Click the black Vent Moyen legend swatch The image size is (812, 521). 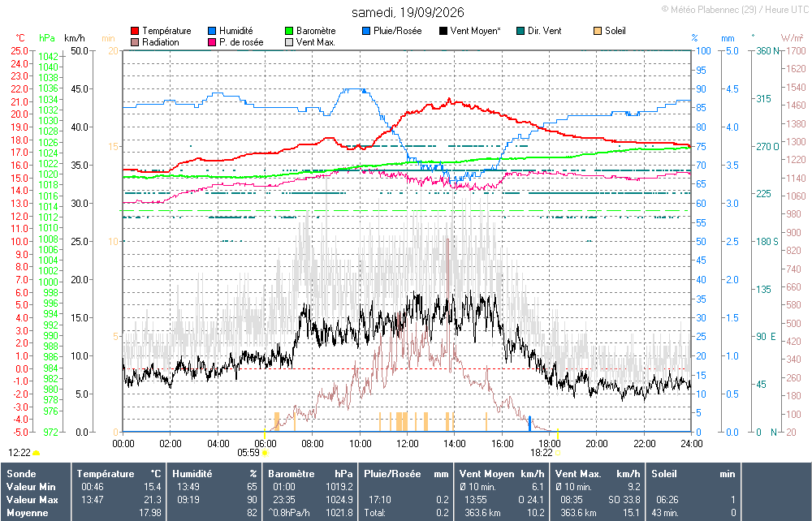pyautogui.click(x=443, y=31)
